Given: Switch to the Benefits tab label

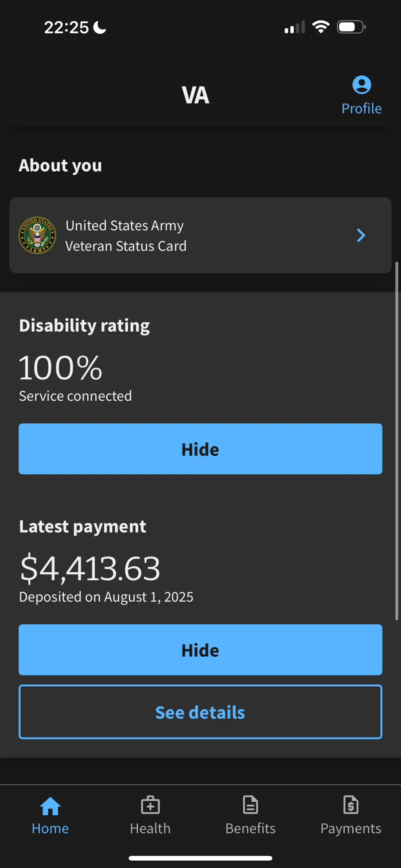Looking at the screenshot, I should pos(250,828).
